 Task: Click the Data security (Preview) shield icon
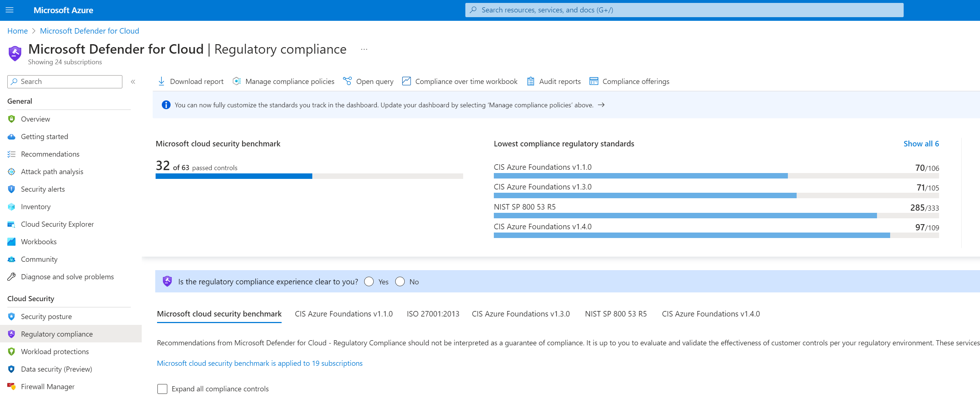pos(11,369)
